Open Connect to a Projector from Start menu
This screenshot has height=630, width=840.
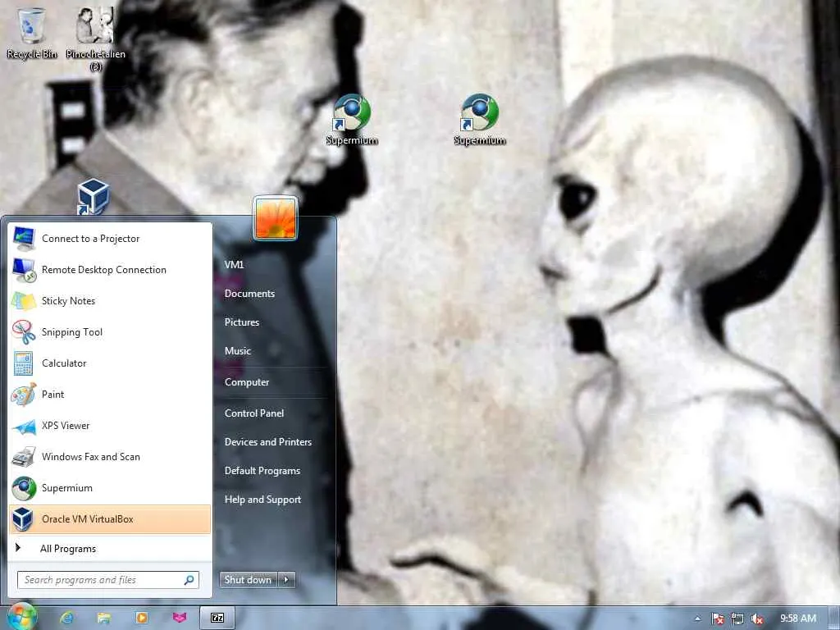coord(110,239)
